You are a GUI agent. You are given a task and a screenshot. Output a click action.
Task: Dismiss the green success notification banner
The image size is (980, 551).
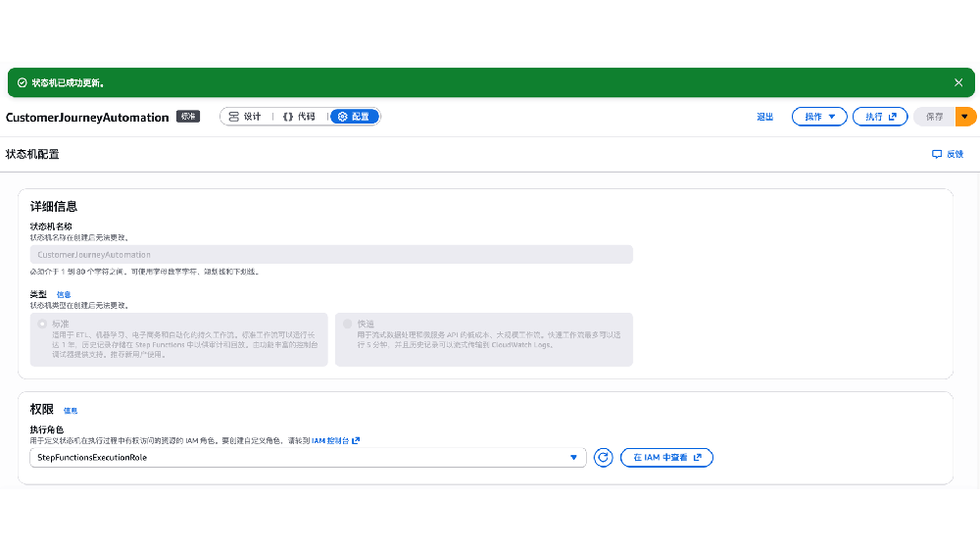(x=958, y=83)
